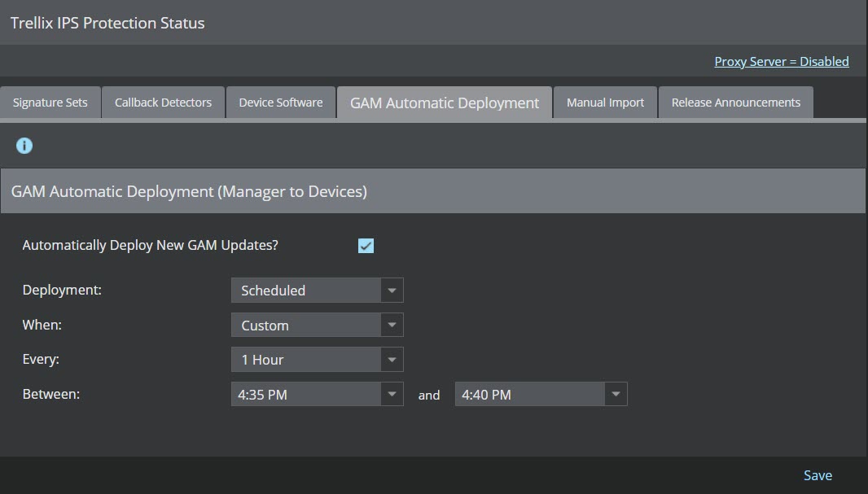Switch to the Callback Detectors tab
Viewport: 868px width, 494px height.
tap(164, 103)
